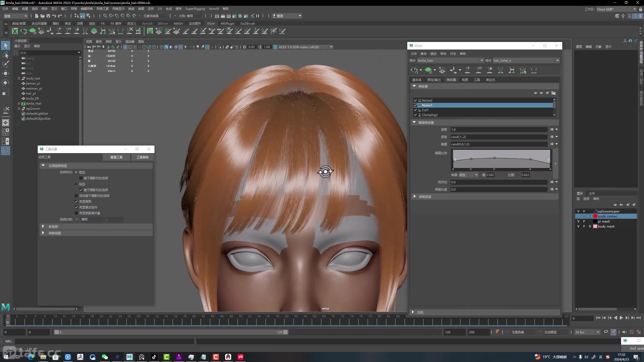Viewport: 644px width, 362px height.
Task: Select the Move tool in toolbox
Action: pos(6,73)
